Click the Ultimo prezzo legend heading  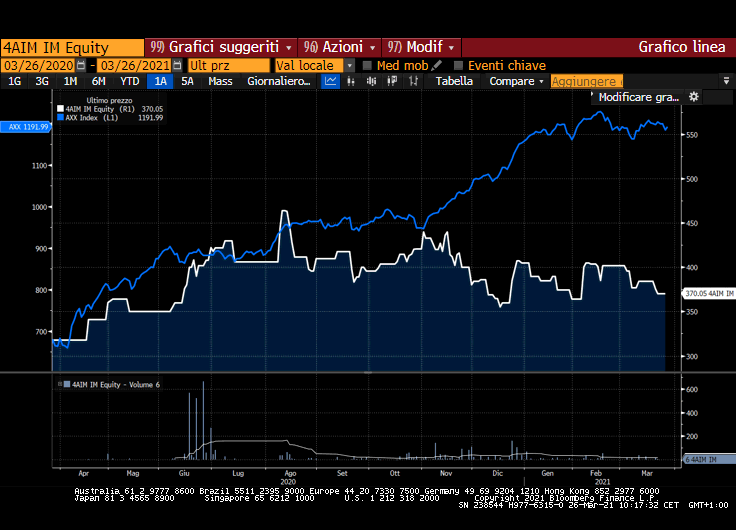(x=109, y=100)
